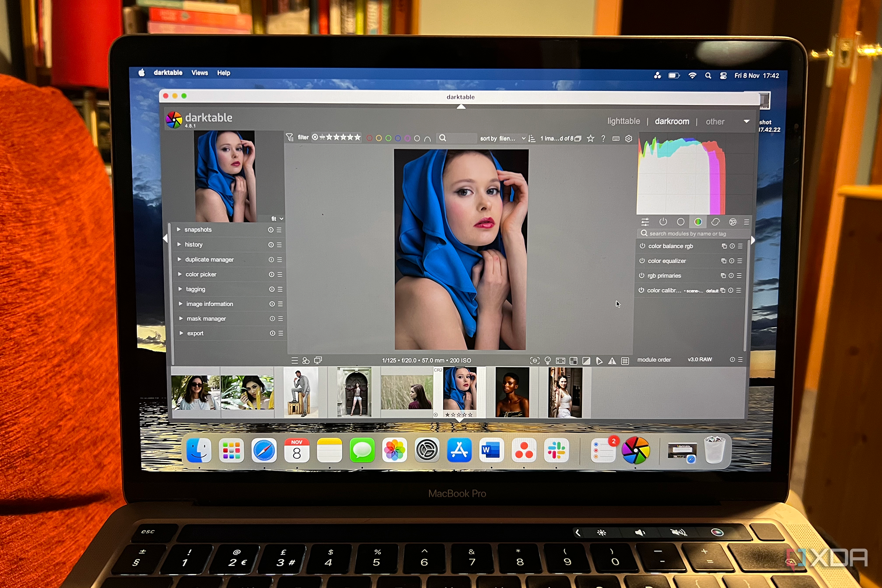
Task: Click the export module label
Action: click(x=195, y=333)
